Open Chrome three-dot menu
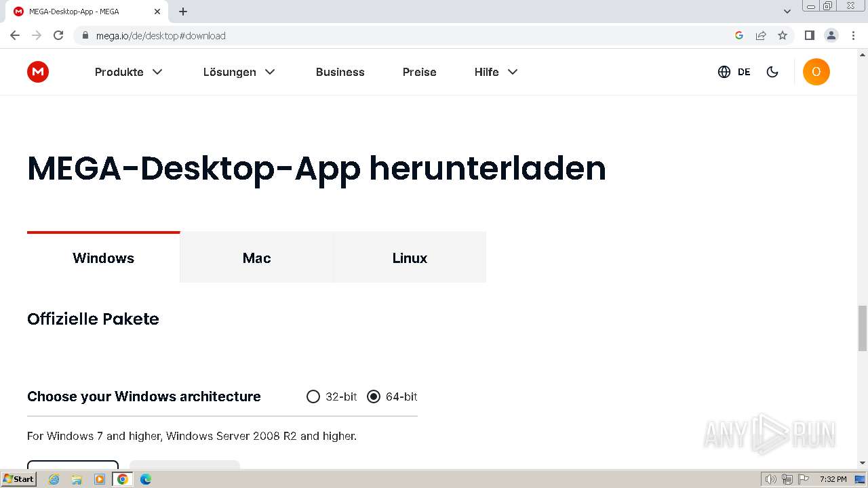868x488 pixels. tap(853, 35)
